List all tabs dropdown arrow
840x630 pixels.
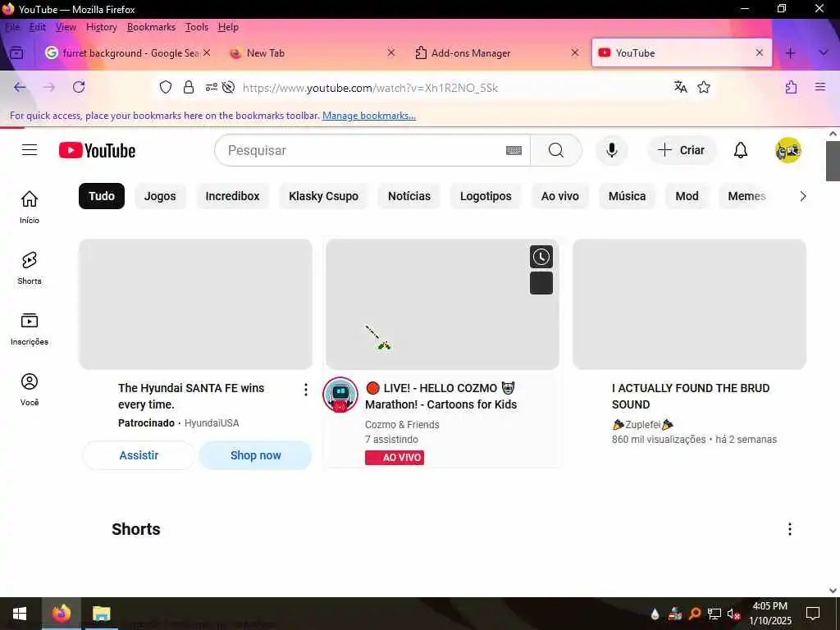click(824, 52)
